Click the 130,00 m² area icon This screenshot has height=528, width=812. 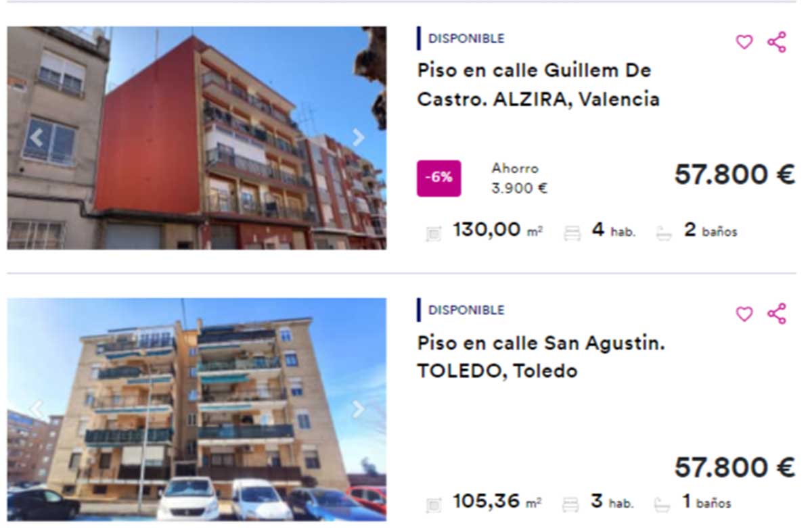[x=434, y=234]
